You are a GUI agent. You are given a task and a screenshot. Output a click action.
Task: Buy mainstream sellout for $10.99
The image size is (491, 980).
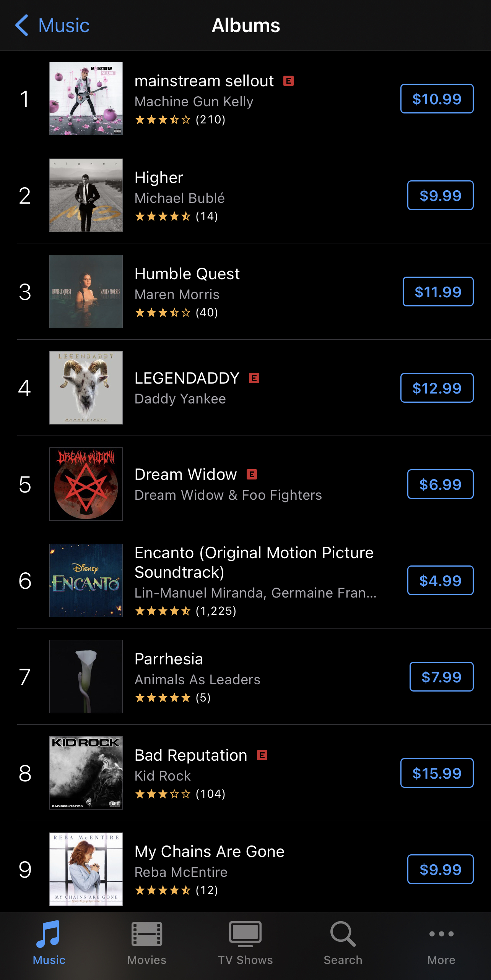pyautogui.click(x=437, y=99)
